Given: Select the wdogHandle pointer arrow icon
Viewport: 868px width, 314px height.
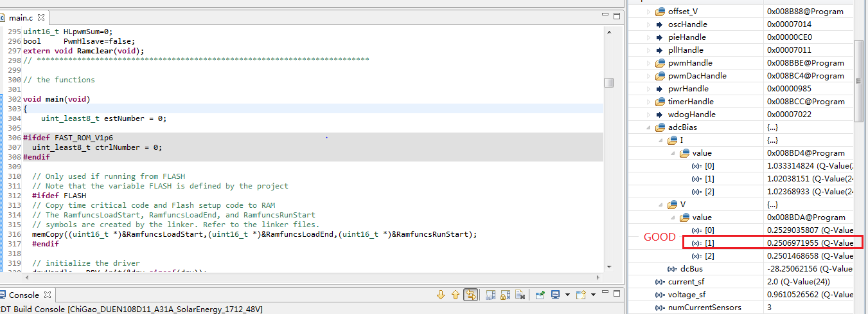Looking at the screenshot, I should point(660,115).
